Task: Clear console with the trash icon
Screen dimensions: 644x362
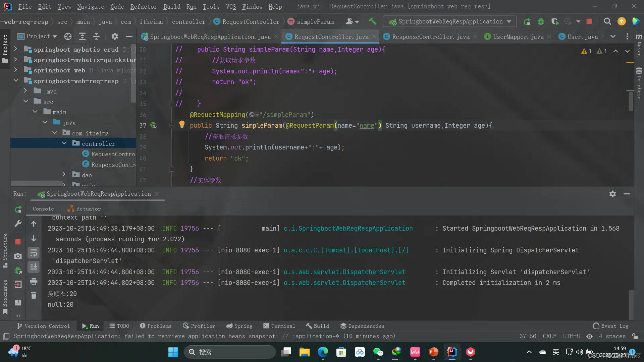Action: 34,295
